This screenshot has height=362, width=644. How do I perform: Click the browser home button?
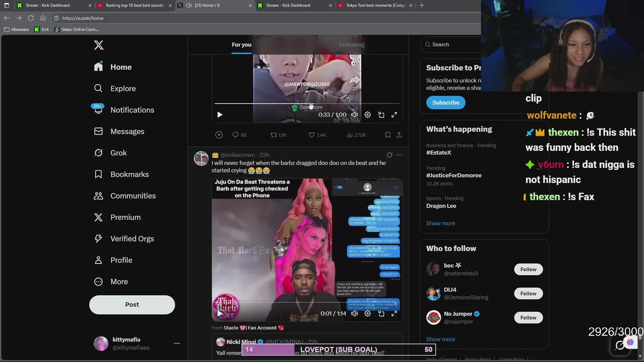[x=43, y=18]
